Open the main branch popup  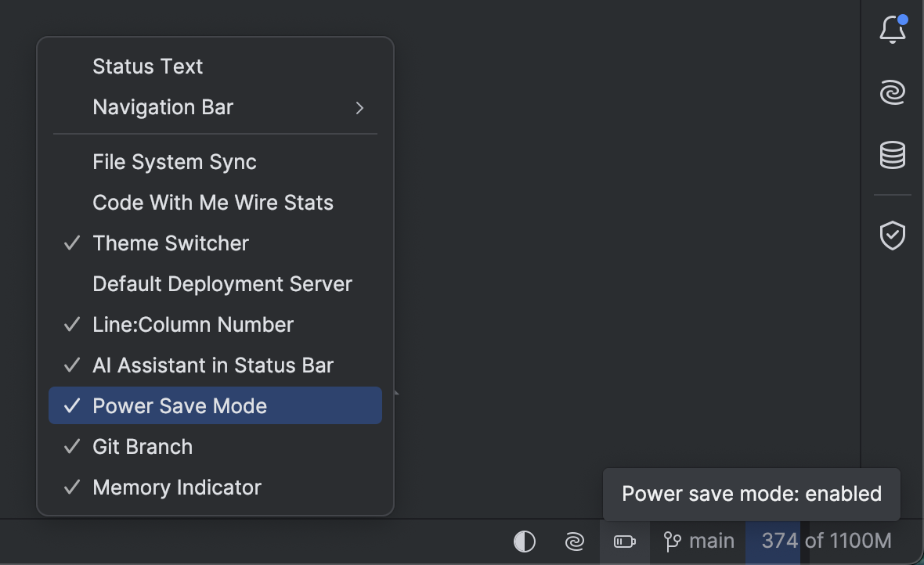(x=711, y=542)
